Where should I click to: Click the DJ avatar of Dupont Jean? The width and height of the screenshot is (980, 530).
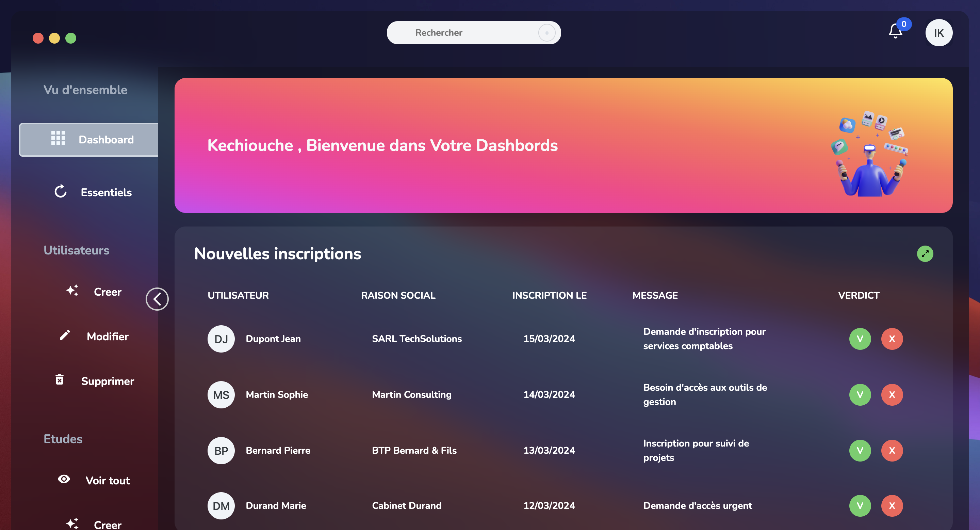[x=221, y=339]
